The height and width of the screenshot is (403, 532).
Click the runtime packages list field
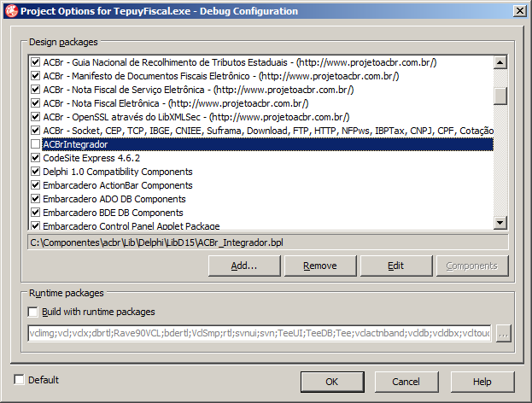pos(260,334)
